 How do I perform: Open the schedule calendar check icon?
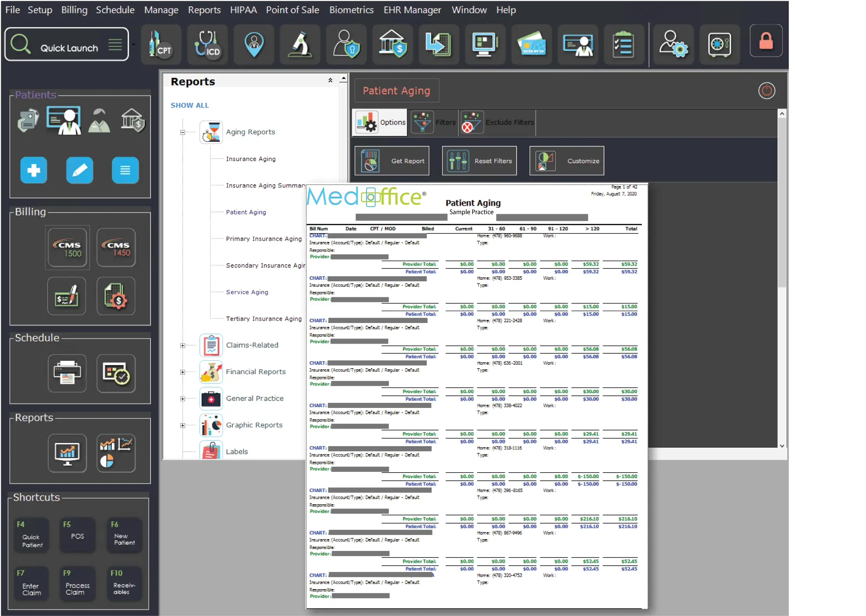coord(116,373)
